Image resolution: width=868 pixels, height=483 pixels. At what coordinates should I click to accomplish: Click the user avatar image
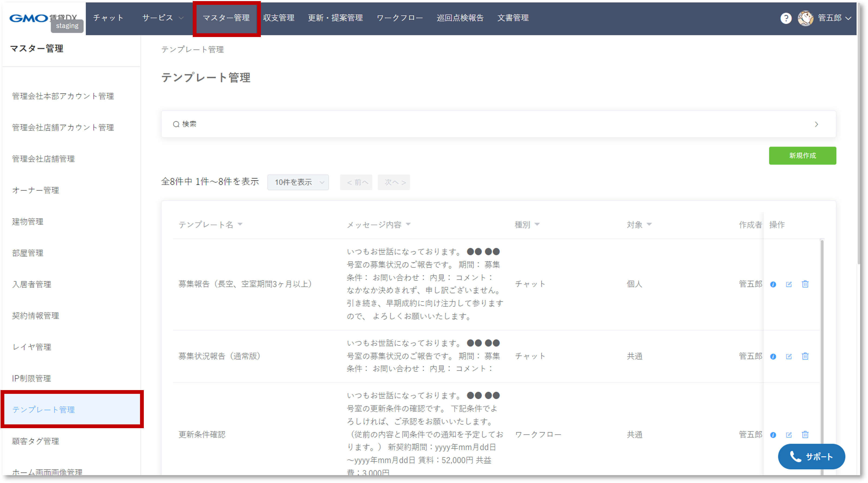point(805,18)
